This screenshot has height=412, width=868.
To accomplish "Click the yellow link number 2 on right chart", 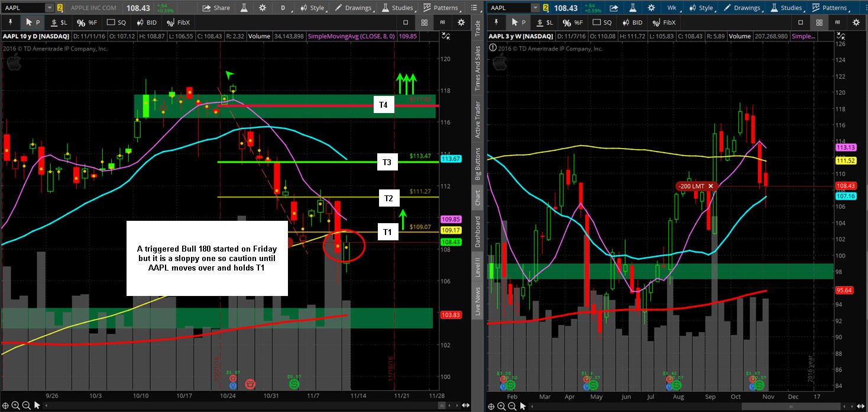I will 545,8.
